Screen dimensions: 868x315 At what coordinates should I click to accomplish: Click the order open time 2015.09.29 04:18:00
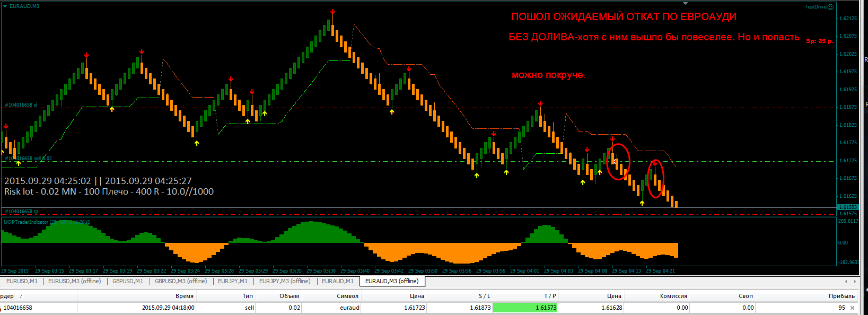168,308
